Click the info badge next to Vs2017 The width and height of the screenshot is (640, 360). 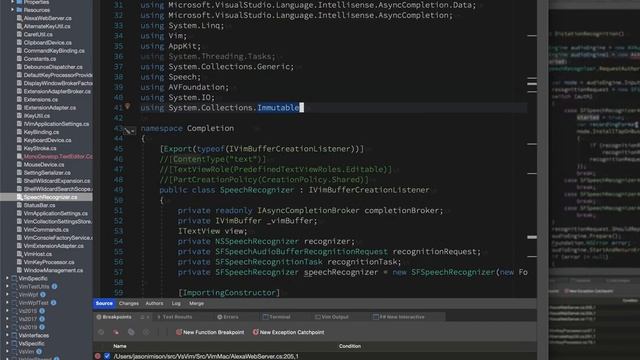(x=42, y=319)
